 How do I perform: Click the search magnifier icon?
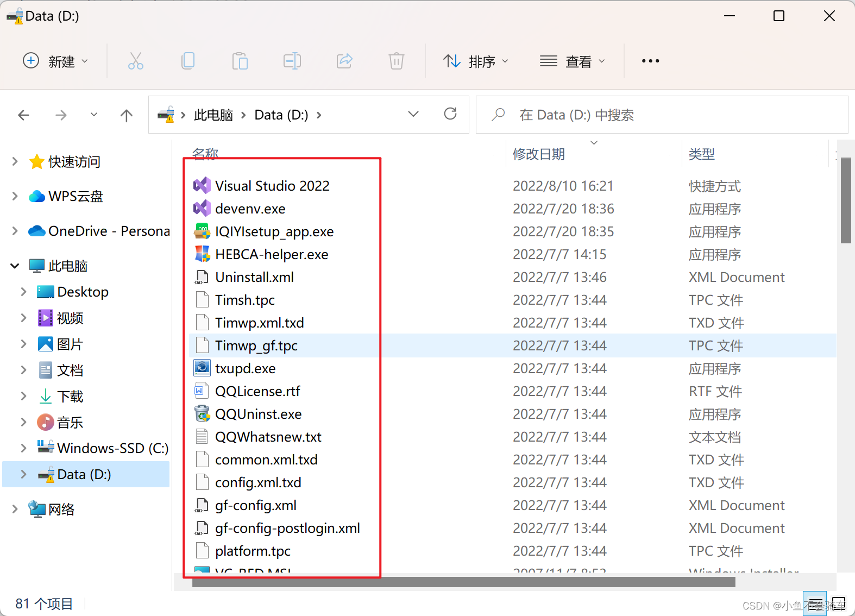498,115
